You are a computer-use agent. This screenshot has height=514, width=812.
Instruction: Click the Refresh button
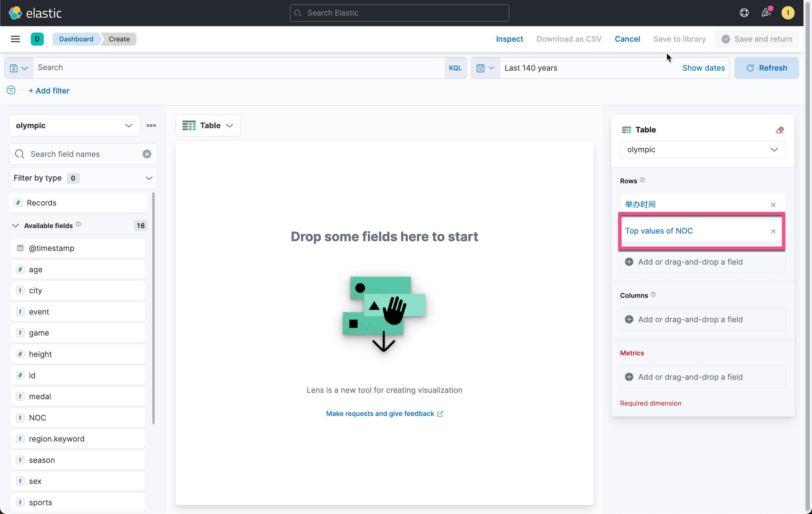pyautogui.click(x=766, y=68)
